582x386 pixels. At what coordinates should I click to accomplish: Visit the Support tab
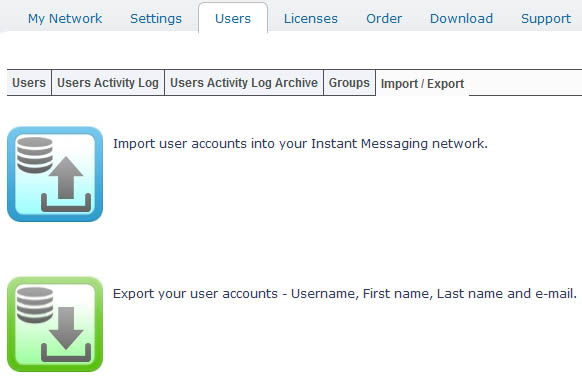point(546,19)
